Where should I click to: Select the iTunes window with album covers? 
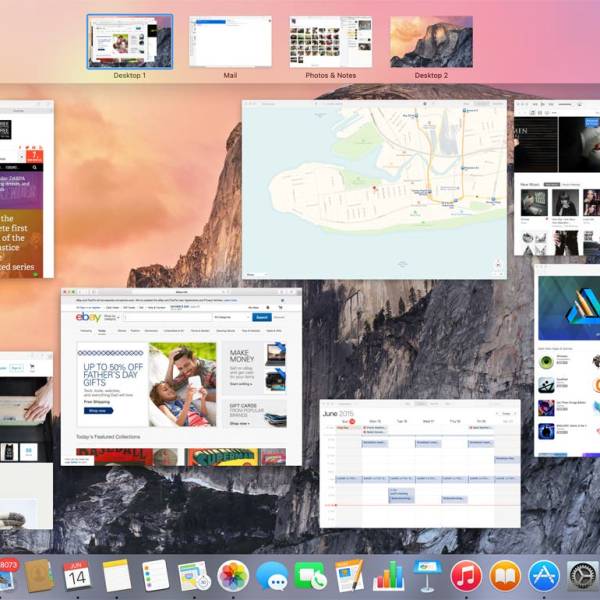click(x=557, y=178)
